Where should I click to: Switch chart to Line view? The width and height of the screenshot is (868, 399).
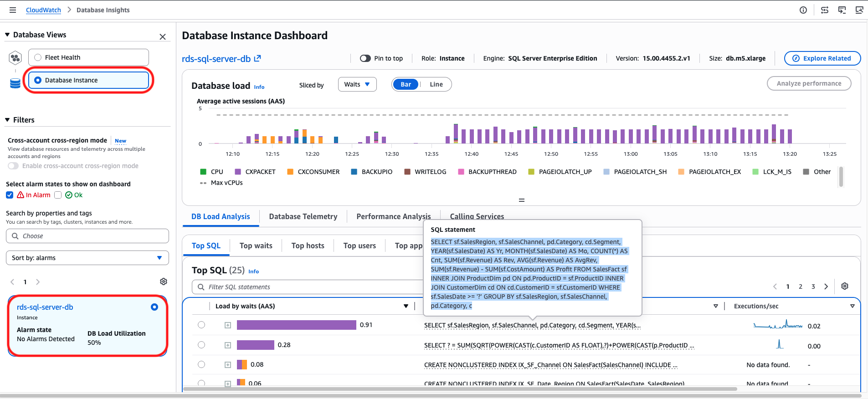click(436, 84)
